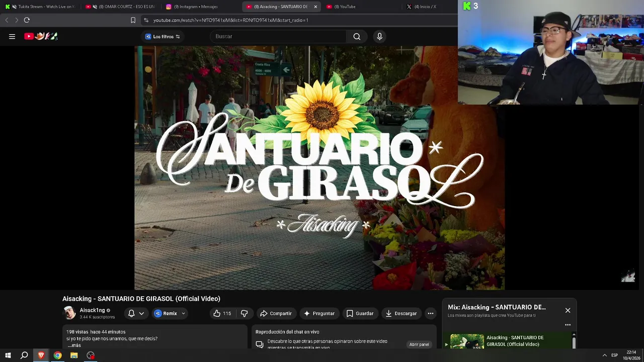Switch to the OMAR COURTZ YouTube tab
The width and height of the screenshot is (644, 362).
click(x=121, y=7)
